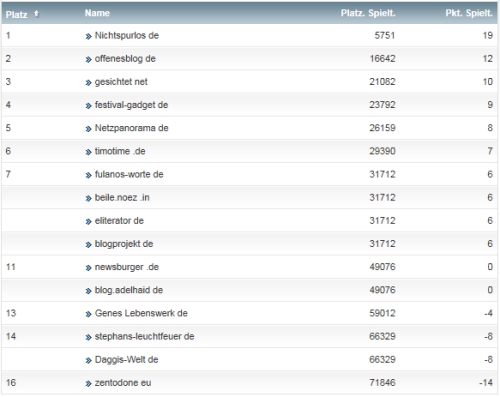Select the value 26159 in Netzpanorama row
This screenshot has height=397, width=500.
click(x=382, y=128)
